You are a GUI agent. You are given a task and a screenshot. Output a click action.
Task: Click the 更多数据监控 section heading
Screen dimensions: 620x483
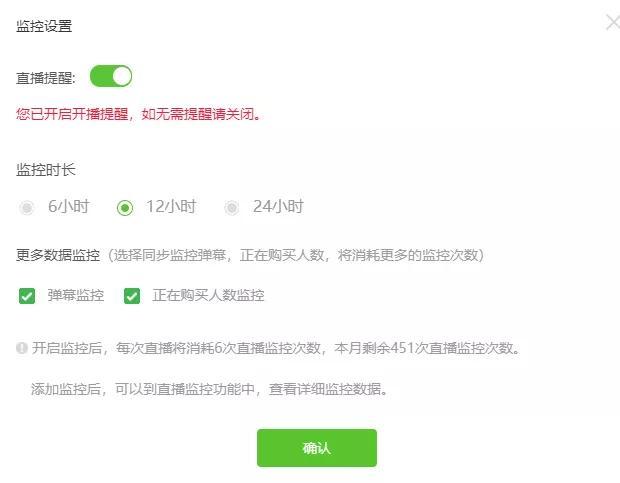[x=58, y=255]
